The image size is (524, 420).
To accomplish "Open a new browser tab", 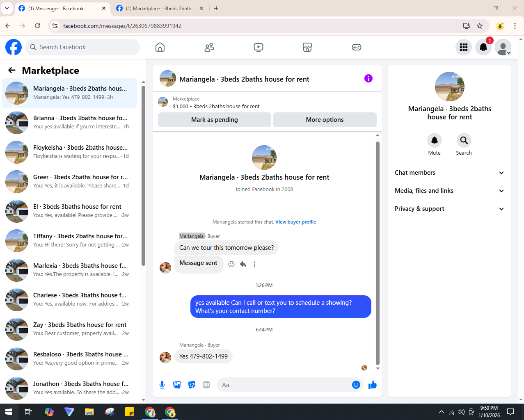I will (x=216, y=8).
